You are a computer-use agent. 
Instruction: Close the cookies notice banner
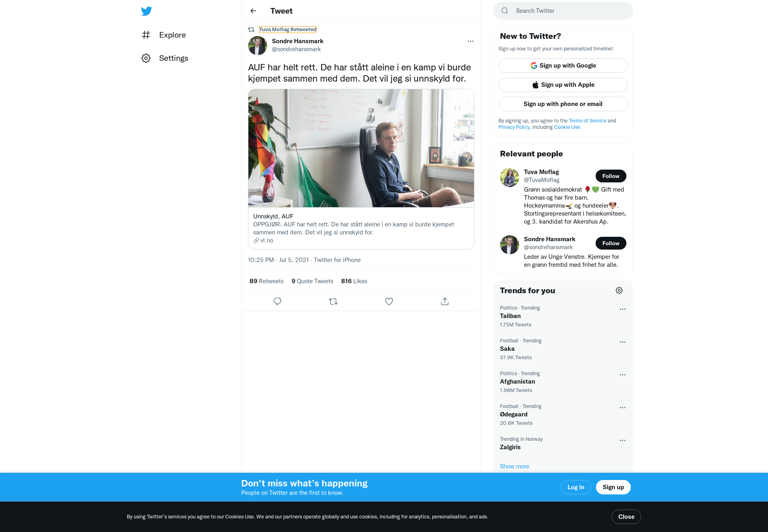626,517
